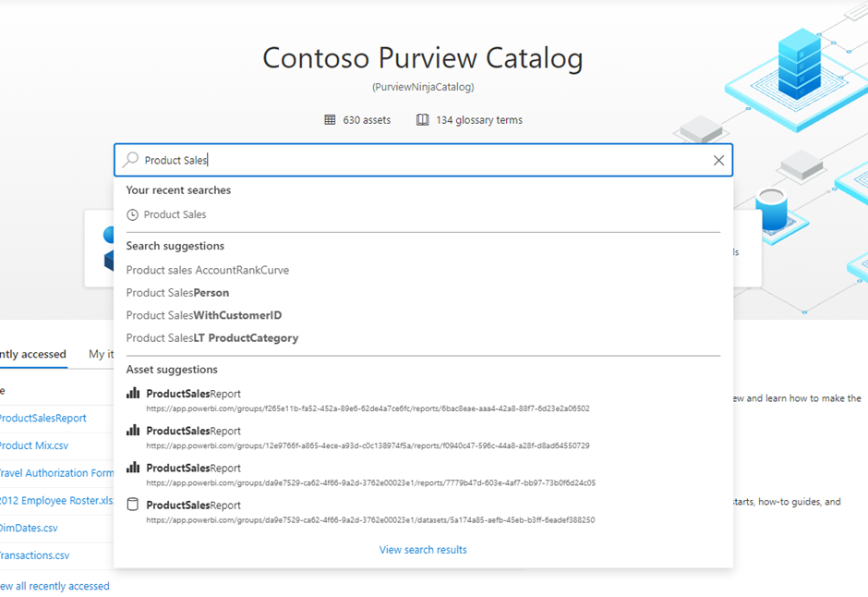
Task: Choose suggestion 'Product sales AccountRankCurve'
Action: (208, 270)
